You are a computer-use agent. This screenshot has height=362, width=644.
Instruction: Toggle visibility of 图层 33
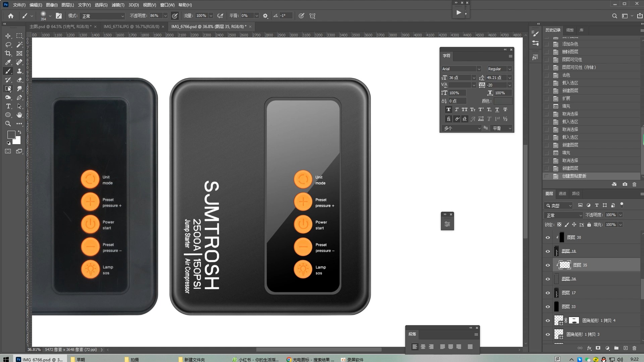click(548, 307)
